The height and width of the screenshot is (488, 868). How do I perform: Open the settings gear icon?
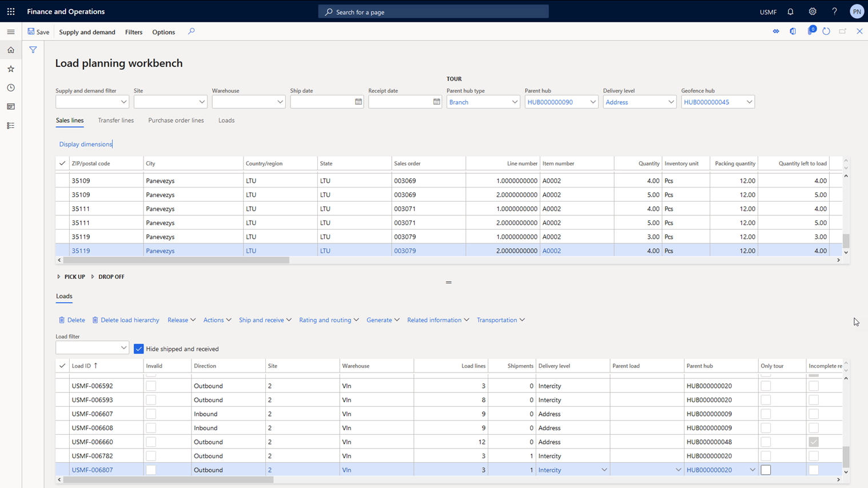812,11
